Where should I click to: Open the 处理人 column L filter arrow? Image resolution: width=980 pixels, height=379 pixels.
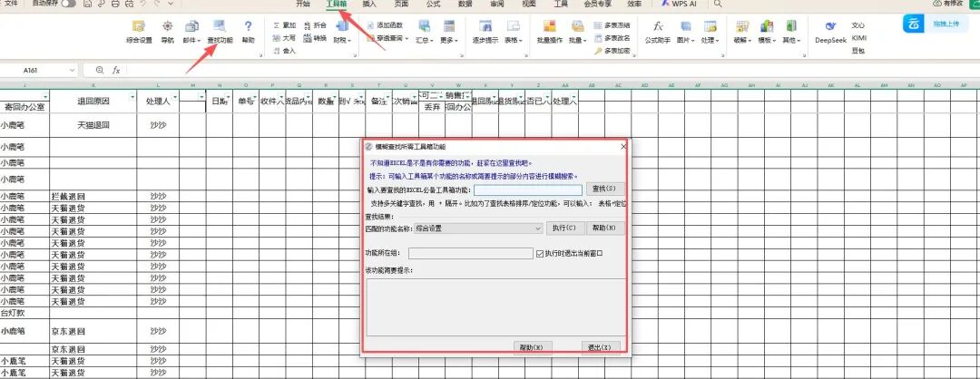point(175,97)
